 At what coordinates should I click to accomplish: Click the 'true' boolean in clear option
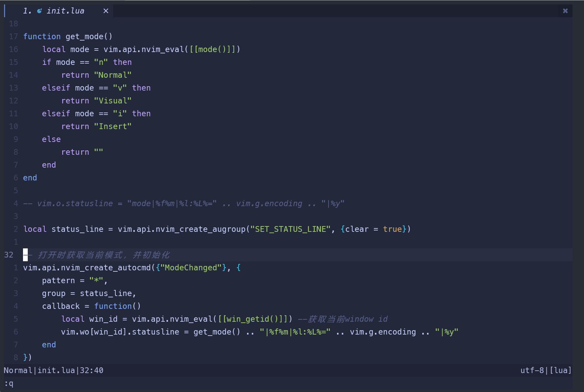[392, 229]
